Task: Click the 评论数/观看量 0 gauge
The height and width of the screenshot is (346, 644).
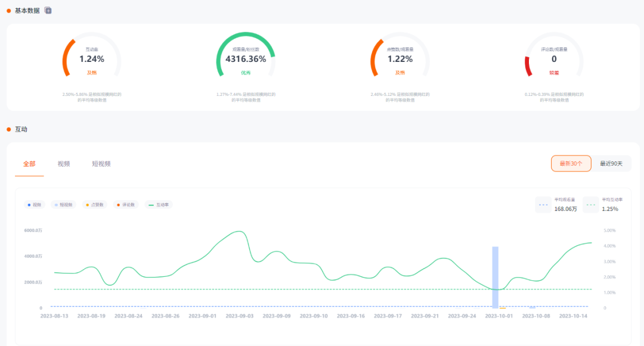Action: click(x=554, y=56)
